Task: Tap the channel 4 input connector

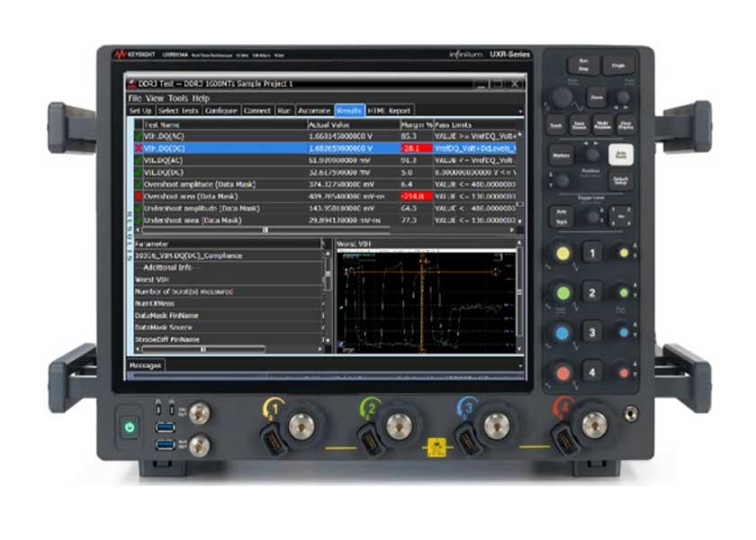Action: tap(595, 426)
